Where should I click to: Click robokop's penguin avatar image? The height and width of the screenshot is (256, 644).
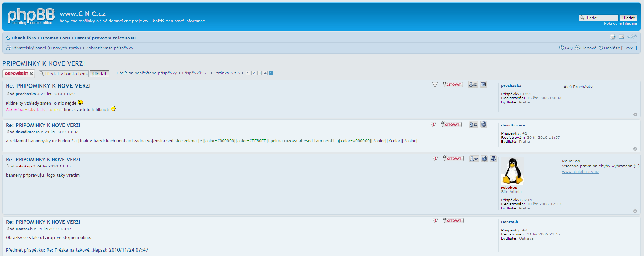[x=512, y=171]
